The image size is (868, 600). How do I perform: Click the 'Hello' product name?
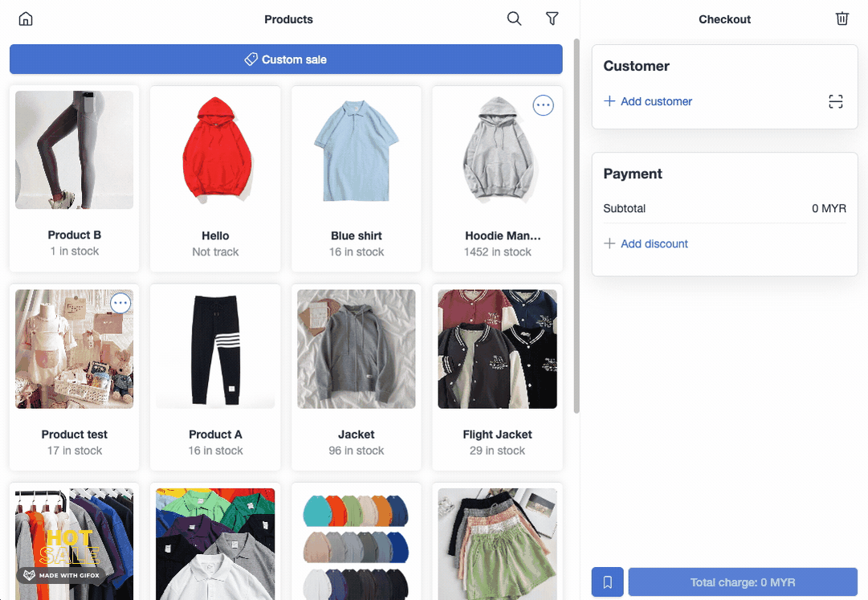click(x=215, y=236)
